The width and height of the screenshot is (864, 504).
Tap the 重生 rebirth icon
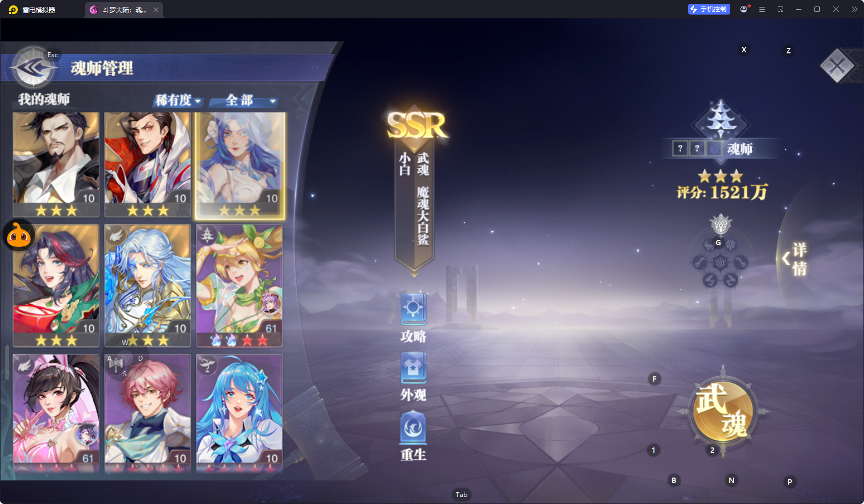pyautogui.click(x=414, y=427)
